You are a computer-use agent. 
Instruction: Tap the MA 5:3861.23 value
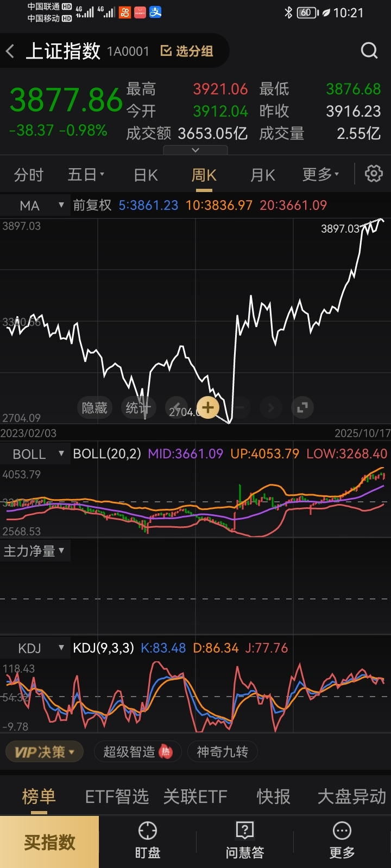[148, 205]
